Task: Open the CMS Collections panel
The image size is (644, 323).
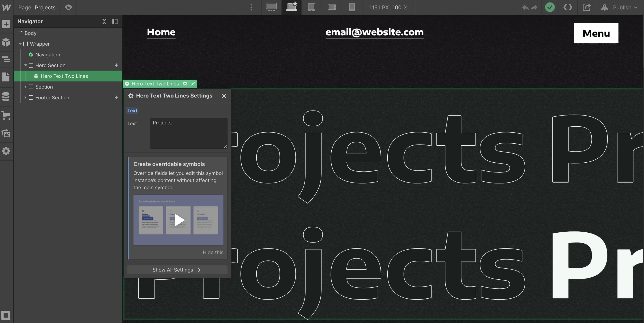Action: point(6,96)
